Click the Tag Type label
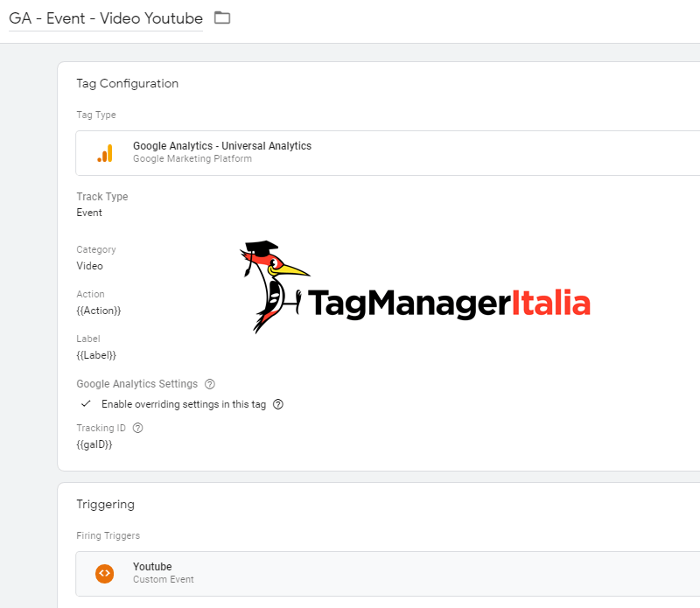Viewport: 700px width, 608px height. click(x=96, y=115)
